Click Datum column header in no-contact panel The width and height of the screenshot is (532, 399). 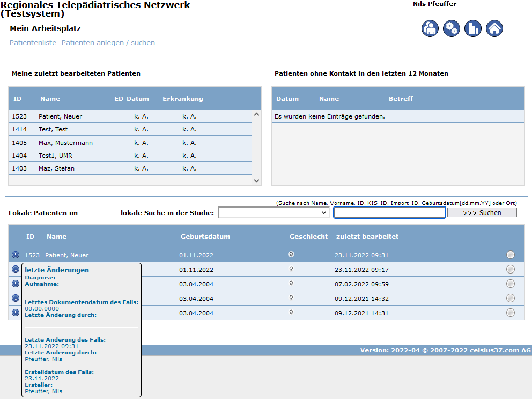pos(287,99)
